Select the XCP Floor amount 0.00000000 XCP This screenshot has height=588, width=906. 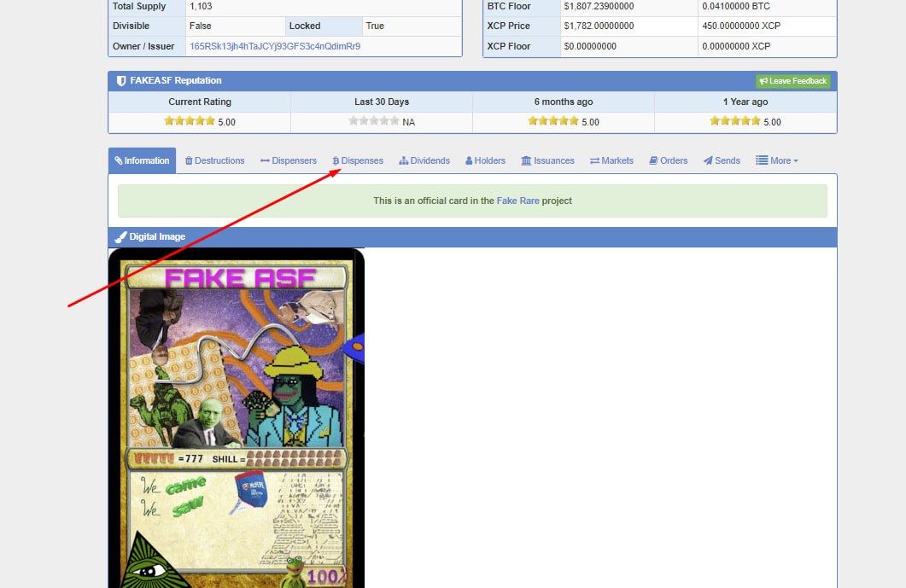pyautogui.click(x=736, y=46)
